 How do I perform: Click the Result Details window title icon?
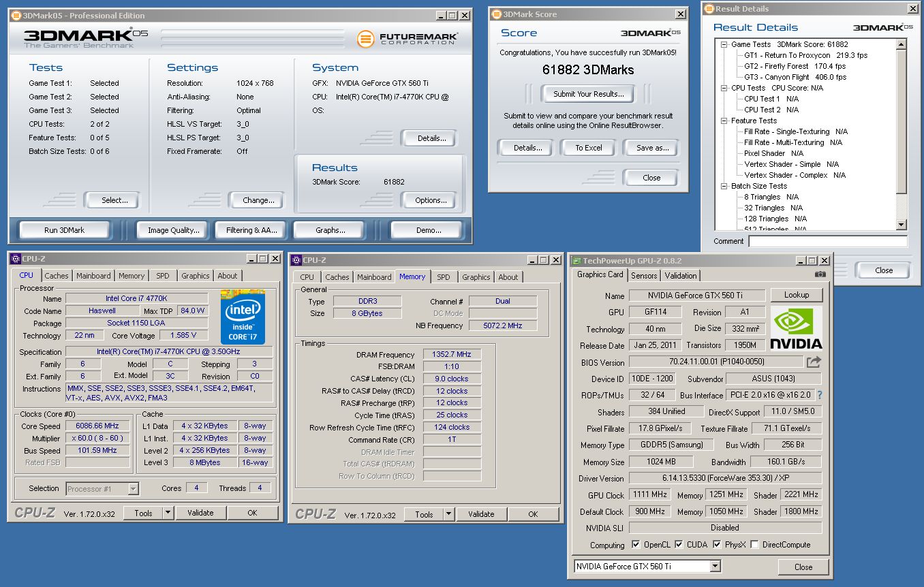pos(709,9)
